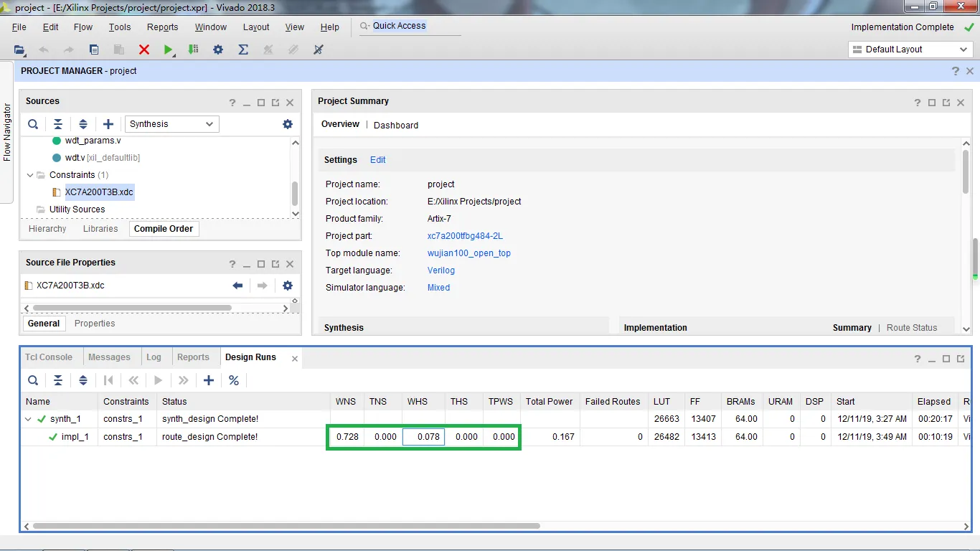The height and width of the screenshot is (551, 980).
Task: Select the wdt_params.v source file
Action: (x=93, y=141)
